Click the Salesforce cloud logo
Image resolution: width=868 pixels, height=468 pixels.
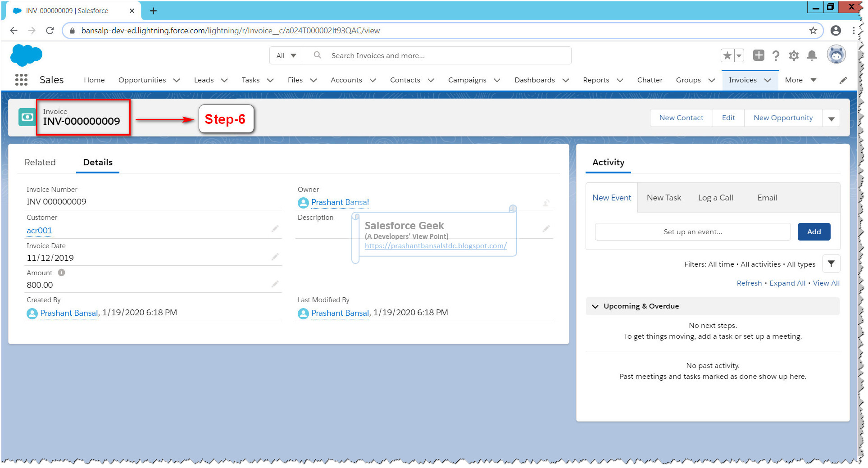(26, 55)
